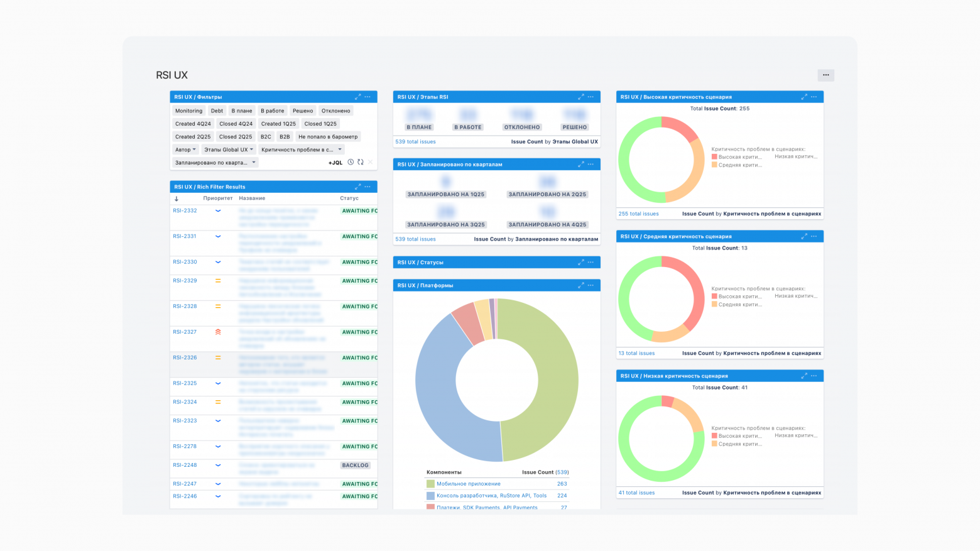Click the filter history clock icon

[351, 162]
